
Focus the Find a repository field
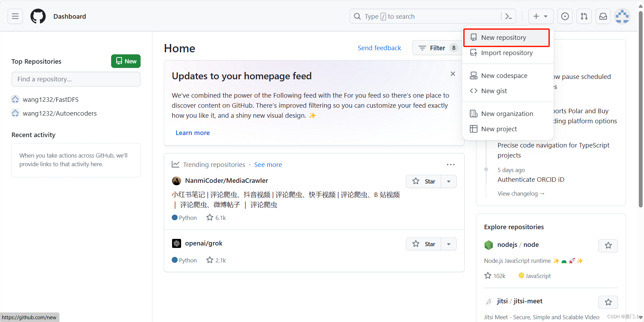pos(76,79)
